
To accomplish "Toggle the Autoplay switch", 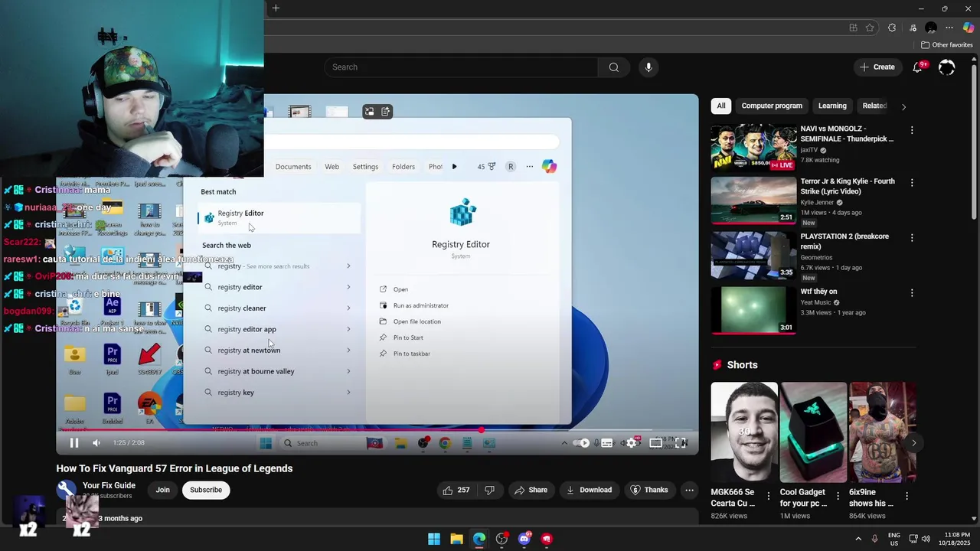I will click(x=581, y=442).
